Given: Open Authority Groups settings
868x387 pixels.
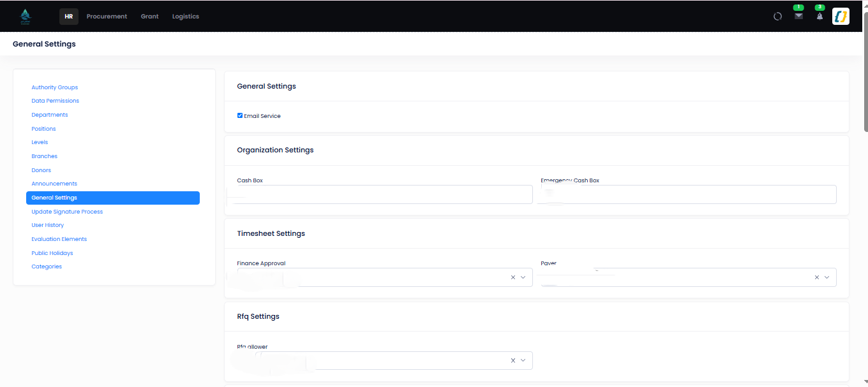Looking at the screenshot, I should coord(55,87).
